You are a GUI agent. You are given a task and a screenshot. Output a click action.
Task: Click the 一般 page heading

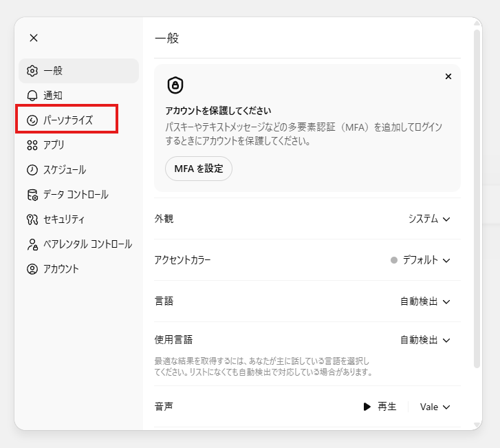coord(166,39)
